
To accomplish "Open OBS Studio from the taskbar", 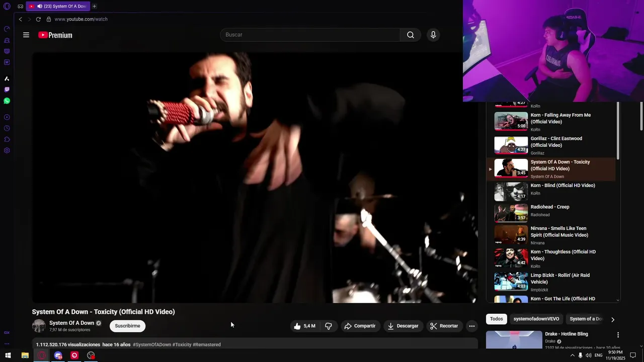I will [91, 355].
